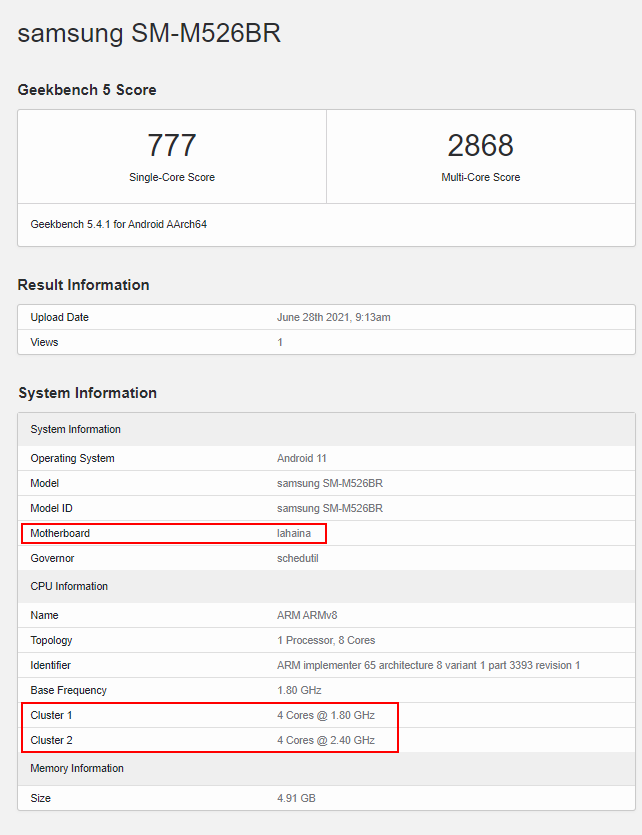Click the memory size value 4.91 GB
The width and height of the screenshot is (642, 835).
(x=297, y=798)
